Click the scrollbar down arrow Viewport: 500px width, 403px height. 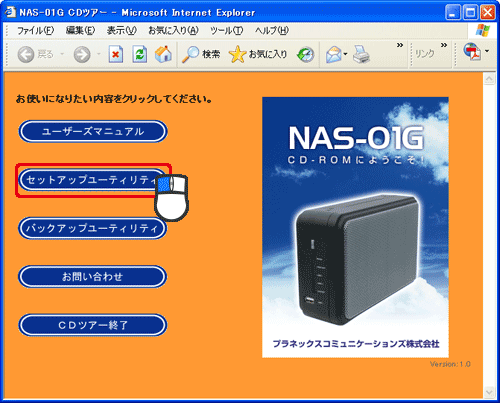pyautogui.click(x=489, y=392)
